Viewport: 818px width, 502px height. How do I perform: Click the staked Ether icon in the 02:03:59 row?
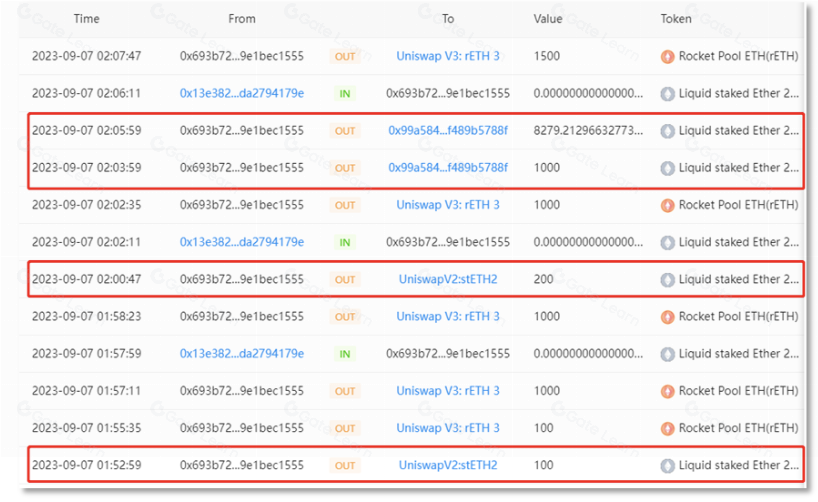(x=667, y=168)
